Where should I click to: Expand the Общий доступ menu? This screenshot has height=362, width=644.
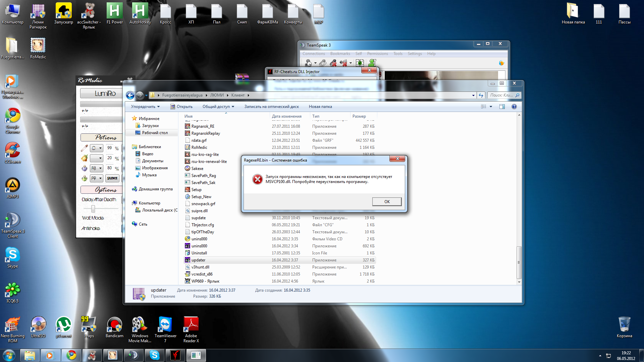click(x=218, y=107)
